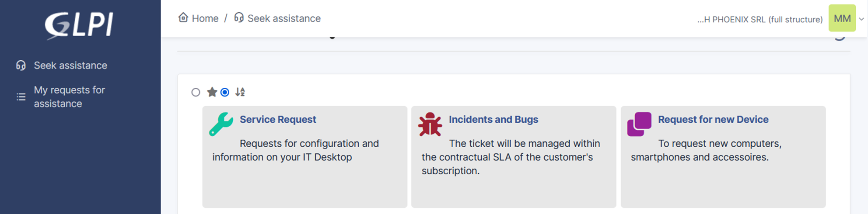This screenshot has width=868, height=214.
Task: Expand the user menu chevron by the MM avatar
Action: pos(861,19)
